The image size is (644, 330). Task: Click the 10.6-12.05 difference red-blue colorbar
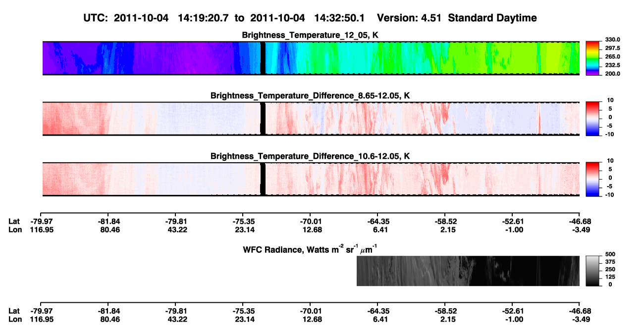pyautogui.click(x=592, y=179)
